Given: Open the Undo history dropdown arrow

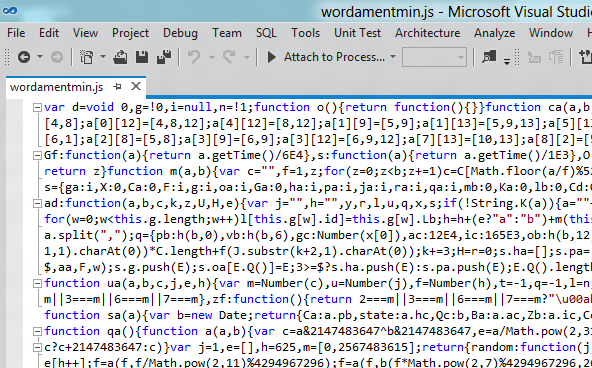Looking at the screenshot, I should coord(212,58).
